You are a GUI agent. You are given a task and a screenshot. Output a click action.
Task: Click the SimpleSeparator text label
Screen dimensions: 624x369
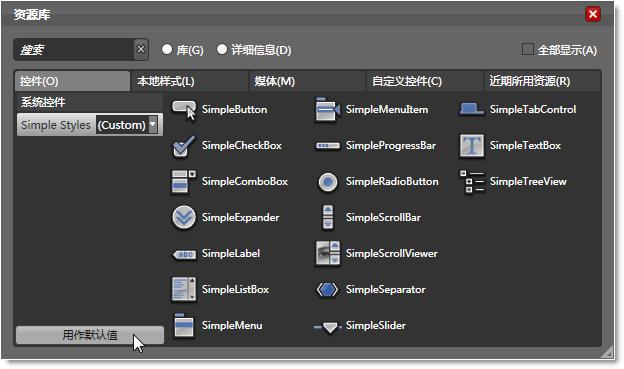pos(386,289)
